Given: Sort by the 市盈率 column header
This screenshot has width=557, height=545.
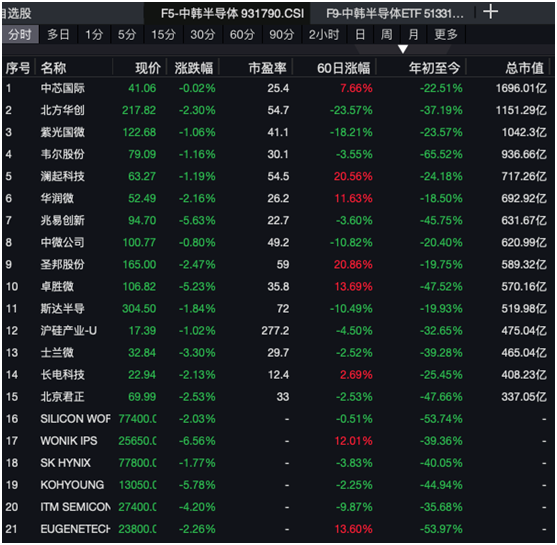Looking at the screenshot, I should pos(267,68).
